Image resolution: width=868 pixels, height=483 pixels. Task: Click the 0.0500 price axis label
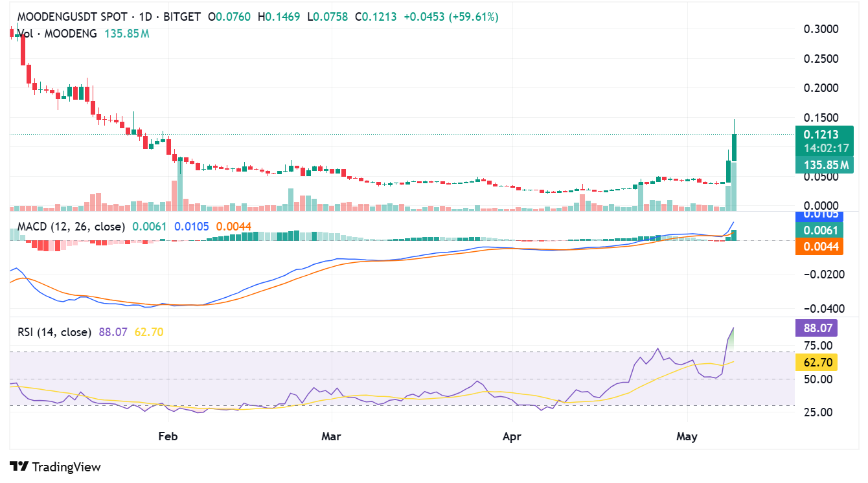point(821,177)
